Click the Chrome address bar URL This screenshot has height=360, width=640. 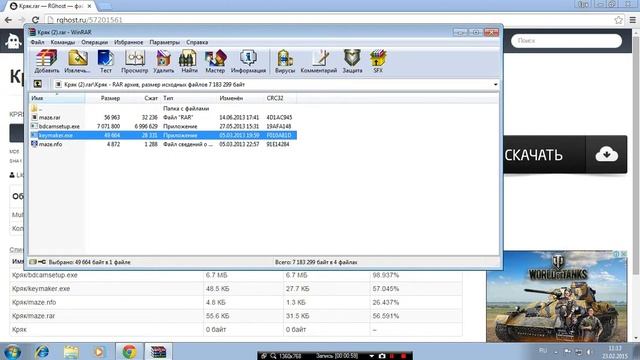pos(89,20)
